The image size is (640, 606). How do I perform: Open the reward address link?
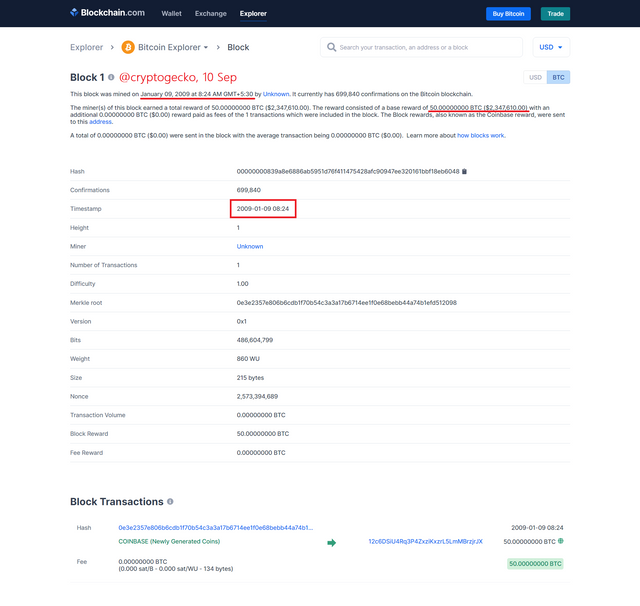(100, 122)
